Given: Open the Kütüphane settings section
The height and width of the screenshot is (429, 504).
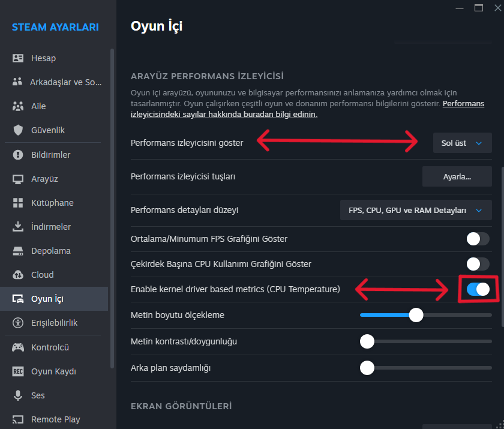Looking at the screenshot, I should point(54,203).
